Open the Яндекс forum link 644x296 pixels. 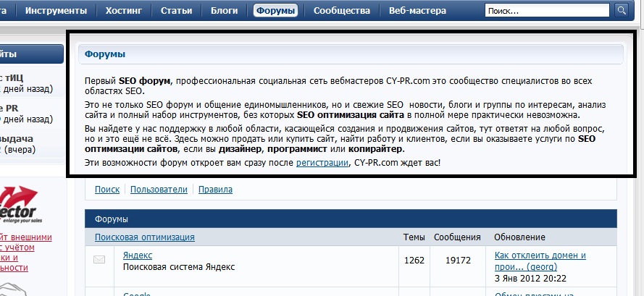tap(137, 255)
